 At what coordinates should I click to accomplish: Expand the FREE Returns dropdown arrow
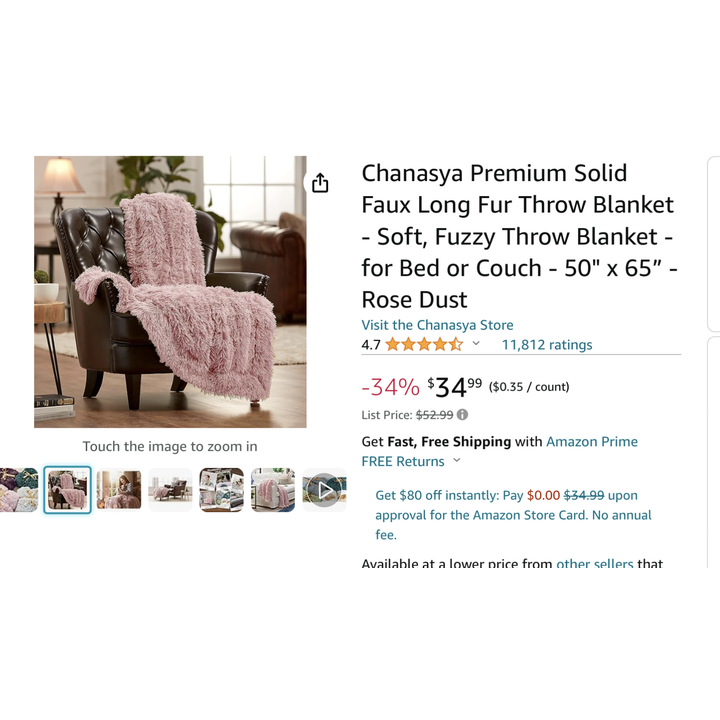[x=456, y=460]
